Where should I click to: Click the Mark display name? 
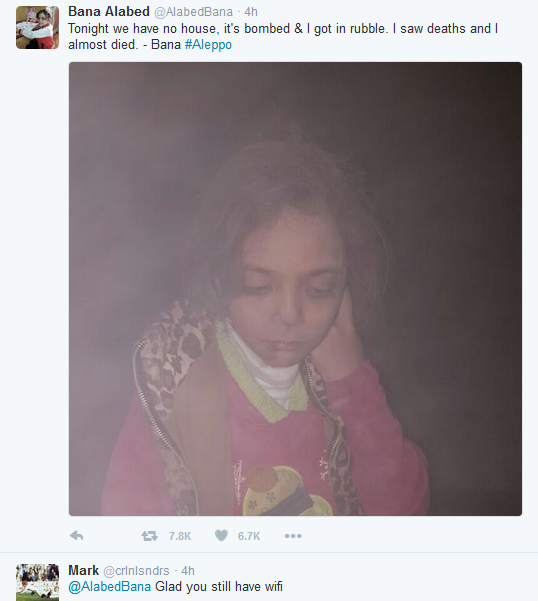pyautogui.click(x=84, y=570)
